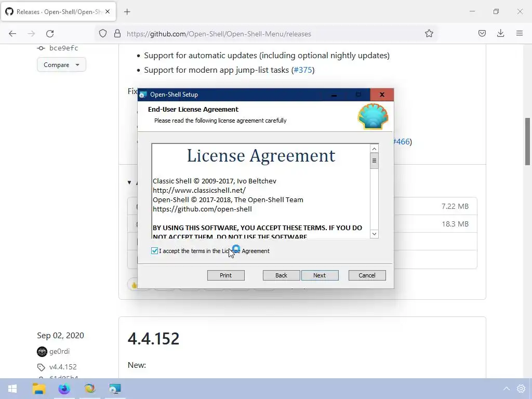Open the 4.4.152 release heading

pyautogui.click(x=153, y=339)
